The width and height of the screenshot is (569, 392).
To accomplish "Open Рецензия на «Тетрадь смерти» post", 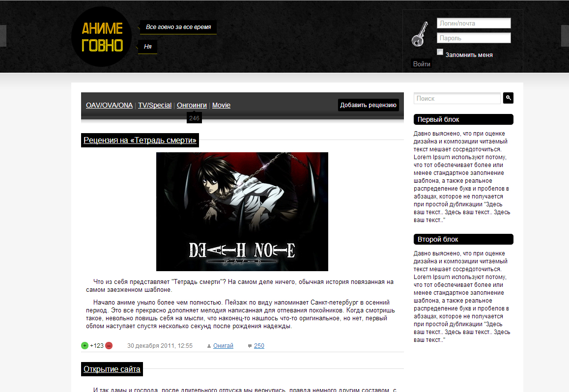I will pyautogui.click(x=140, y=140).
